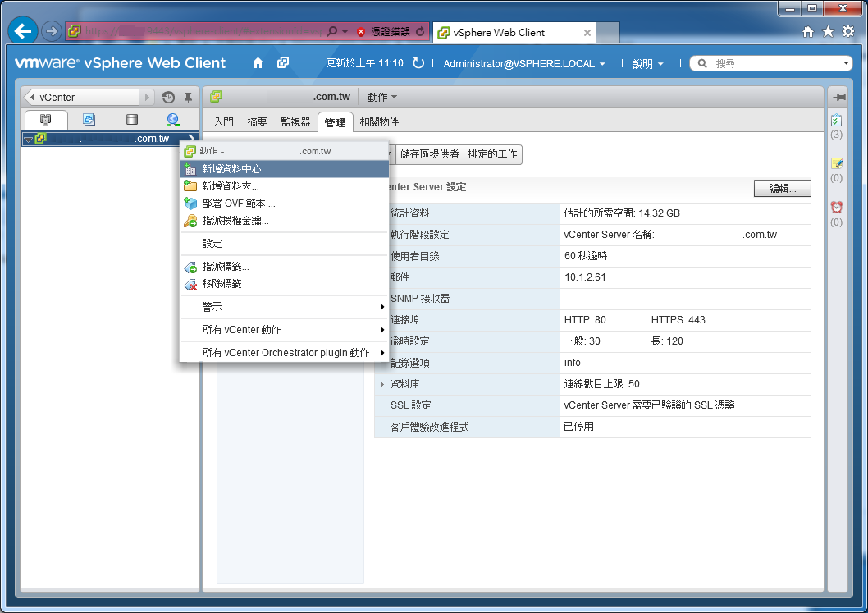
Task: Open the Recent Tasks clipboard icon
Action: pyautogui.click(x=837, y=121)
